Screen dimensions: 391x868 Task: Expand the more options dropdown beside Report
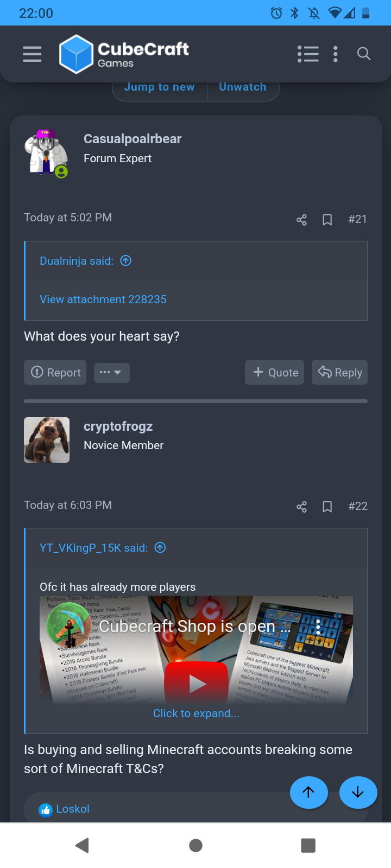112,373
